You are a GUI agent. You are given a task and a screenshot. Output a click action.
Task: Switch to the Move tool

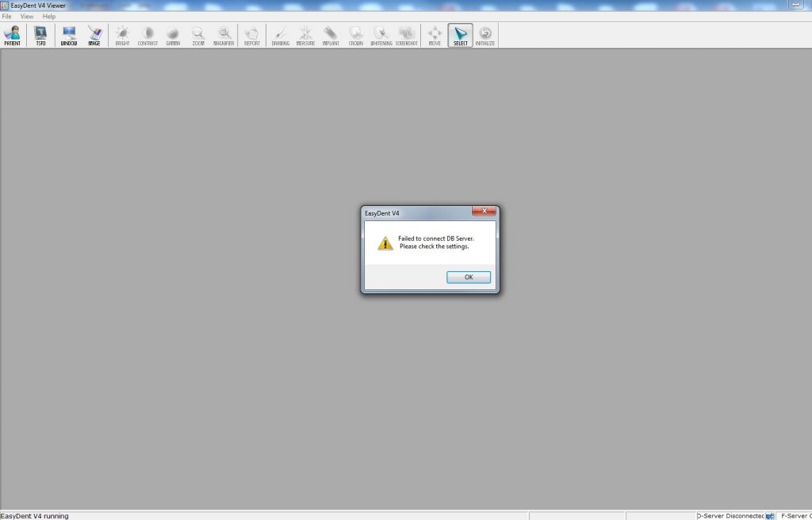pos(435,36)
